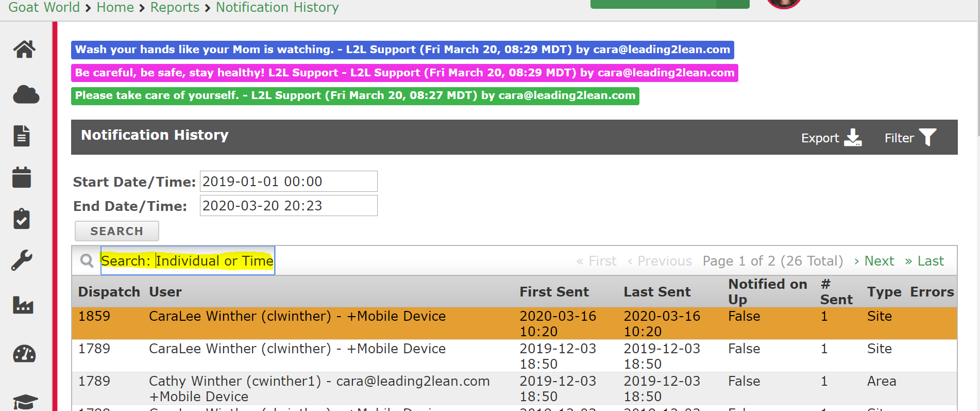980x411 pixels.
Task: Open the dashboard gauge sidebar icon
Action: coord(24,354)
